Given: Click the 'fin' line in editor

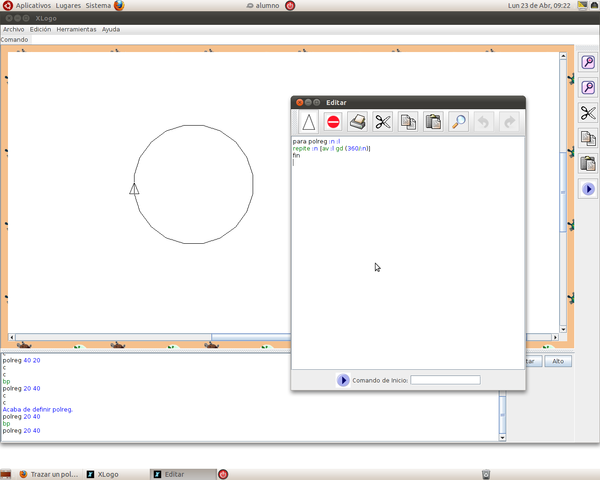Looking at the screenshot, I should click(x=296, y=155).
